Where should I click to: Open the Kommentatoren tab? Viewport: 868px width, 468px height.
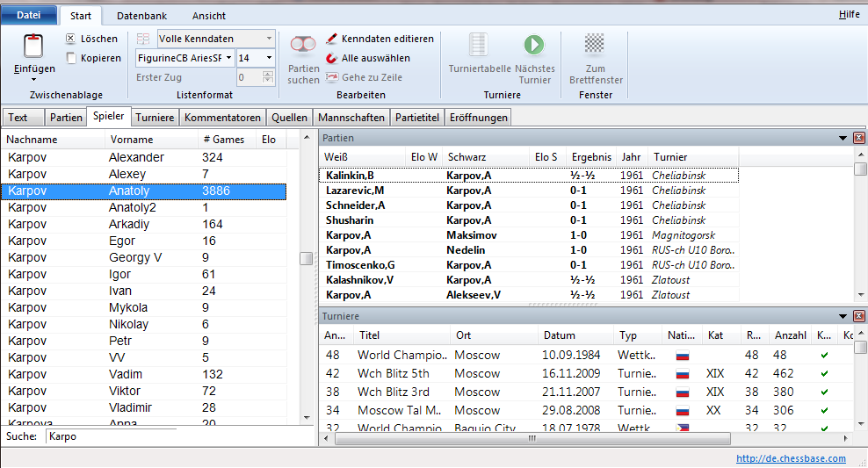(222, 118)
